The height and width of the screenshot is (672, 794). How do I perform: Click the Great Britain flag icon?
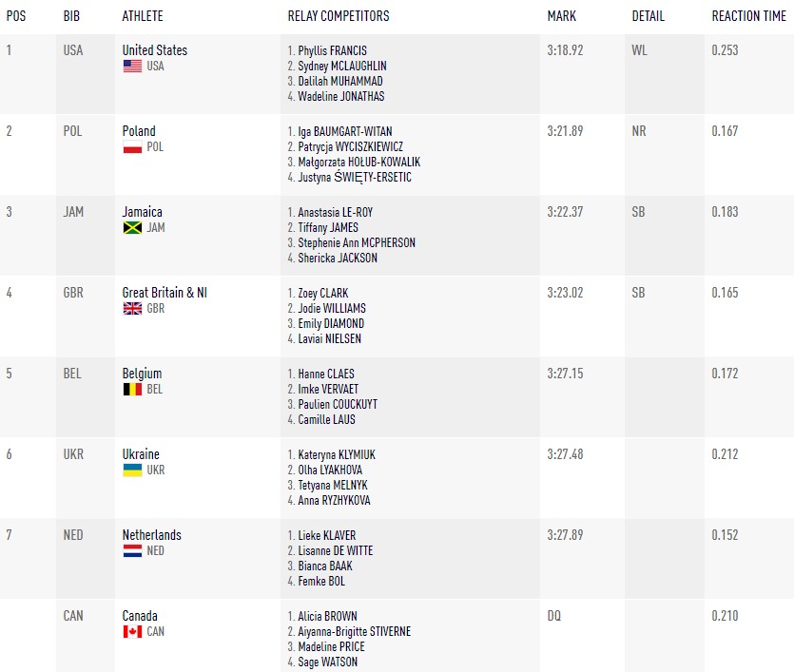pyautogui.click(x=132, y=308)
